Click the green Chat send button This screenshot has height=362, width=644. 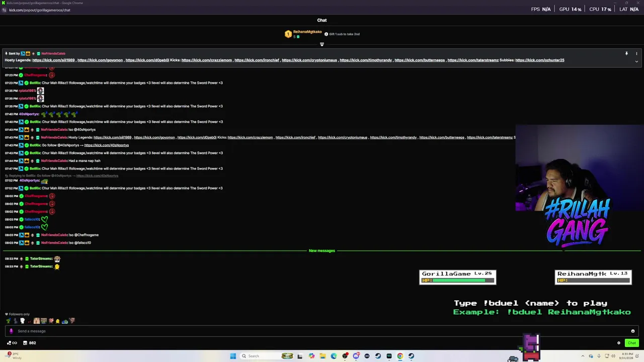(x=632, y=343)
